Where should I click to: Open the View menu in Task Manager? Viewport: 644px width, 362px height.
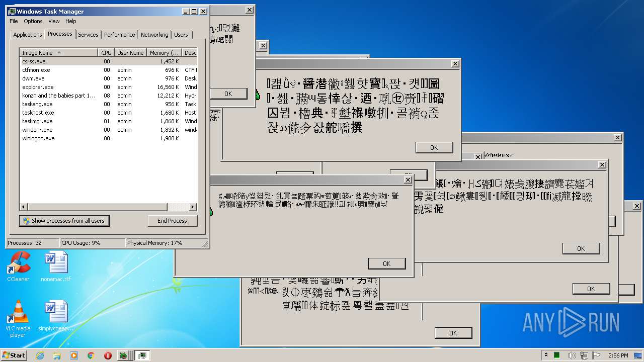click(x=54, y=21)
